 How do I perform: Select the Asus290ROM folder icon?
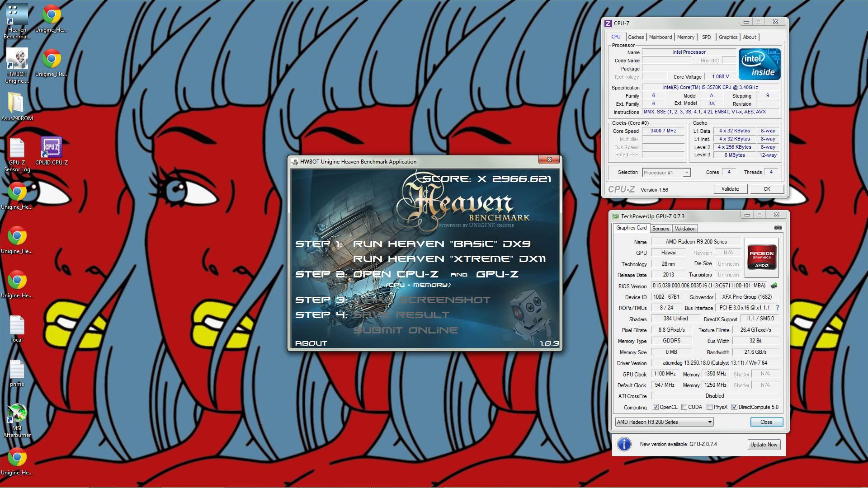17,107
